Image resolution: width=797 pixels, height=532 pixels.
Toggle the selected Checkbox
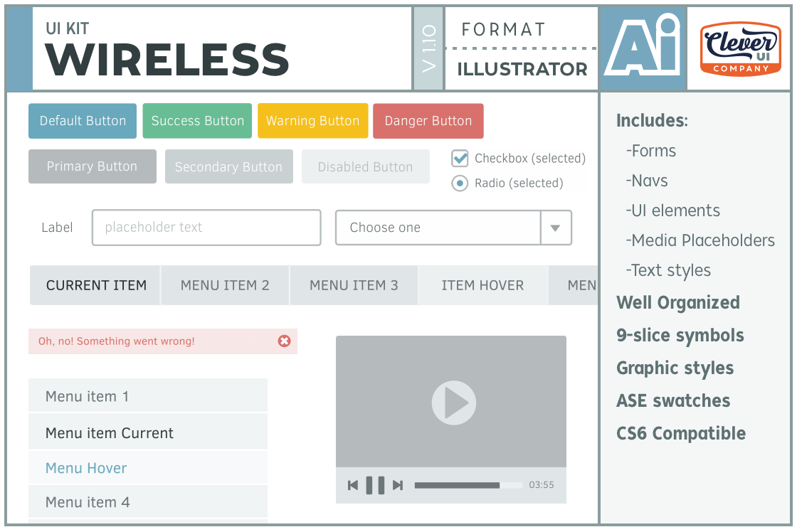click(460, 158)
